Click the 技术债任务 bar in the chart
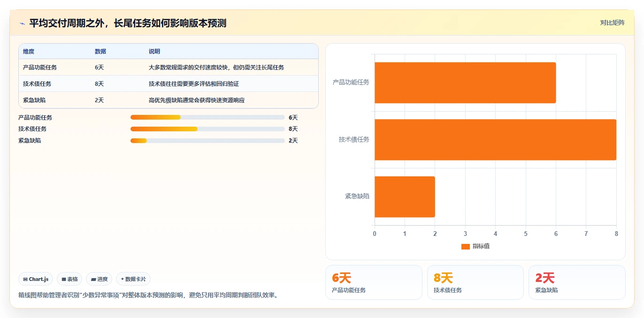The image size is (644, 318). point(495,140)
